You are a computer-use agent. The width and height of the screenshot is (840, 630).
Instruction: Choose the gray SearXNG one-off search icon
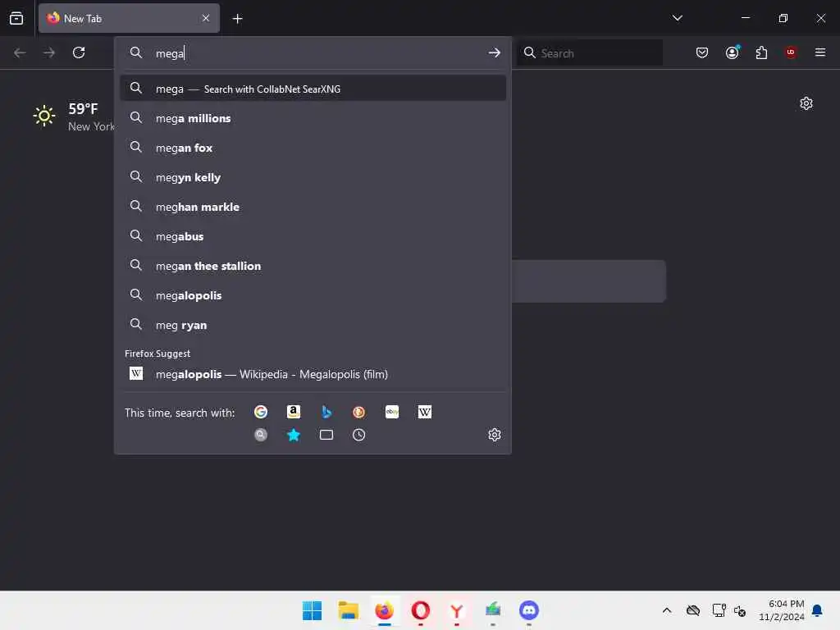coord(261,435)
